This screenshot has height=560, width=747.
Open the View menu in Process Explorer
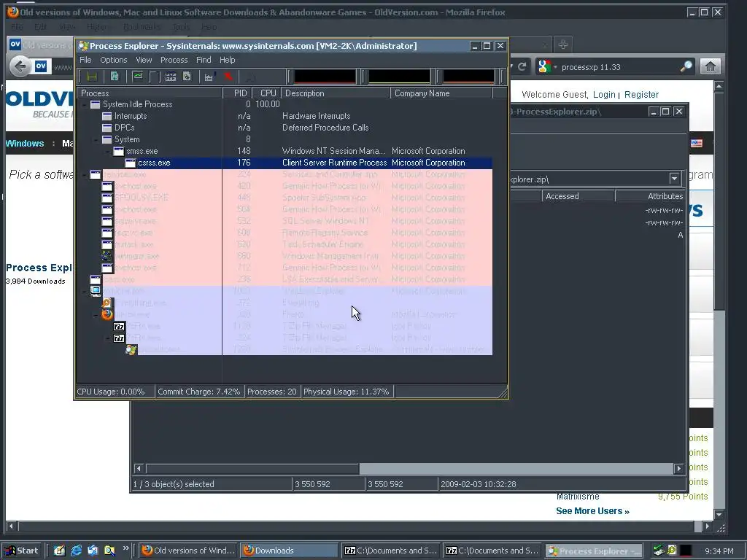click(x=144, y=60)
